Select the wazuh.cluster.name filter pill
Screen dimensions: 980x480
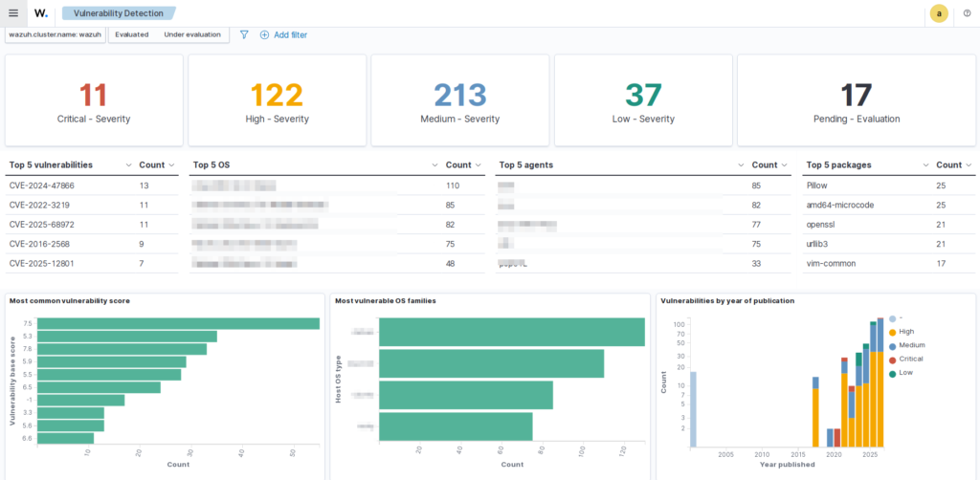coord(55,34)
